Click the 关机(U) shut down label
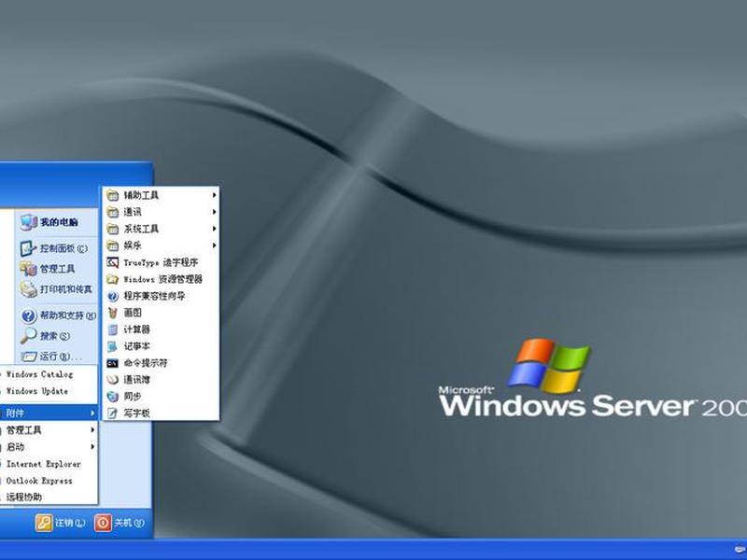The height and width of the screenshot is (560, 747). click(x=129, y=523)
